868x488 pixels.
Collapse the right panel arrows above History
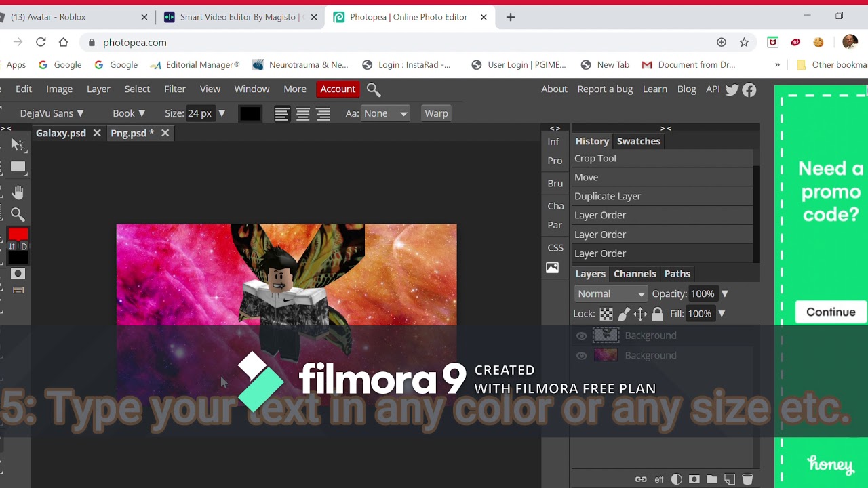(x=666, y=128)
